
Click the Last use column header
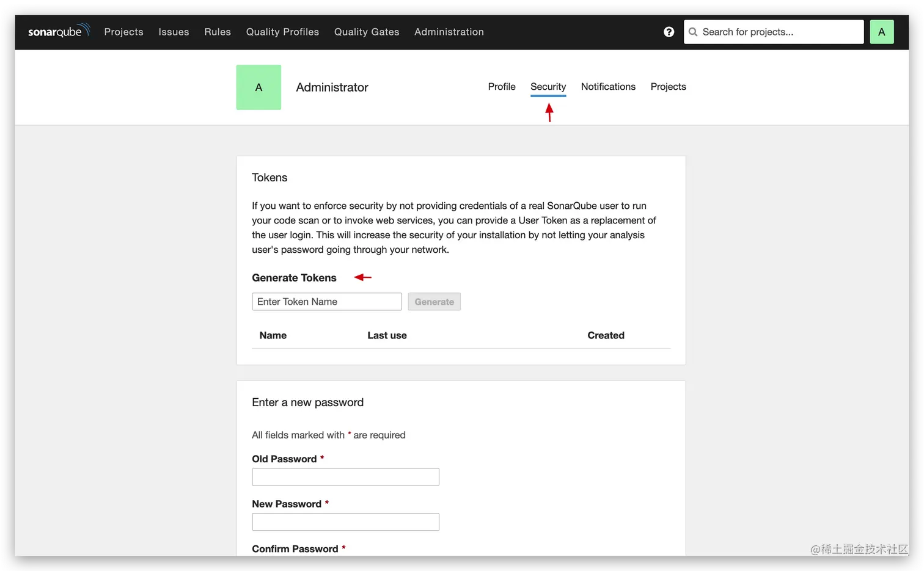pyautogui.click(x=387, y=335)
